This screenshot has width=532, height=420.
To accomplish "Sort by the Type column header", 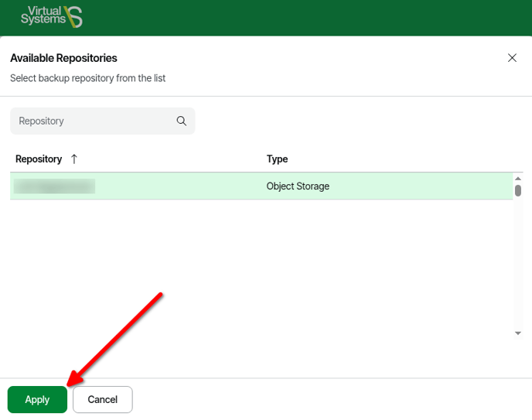I will 277,159.
